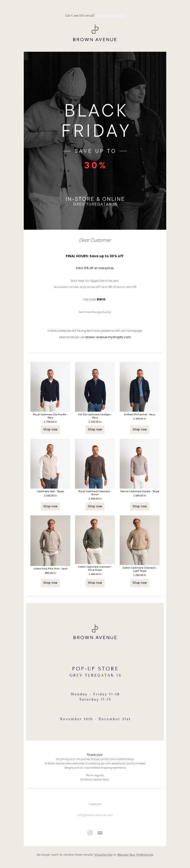Click the Black Friday hero banner
Viewport: 190px width, 868px height.
click(95, 140)
